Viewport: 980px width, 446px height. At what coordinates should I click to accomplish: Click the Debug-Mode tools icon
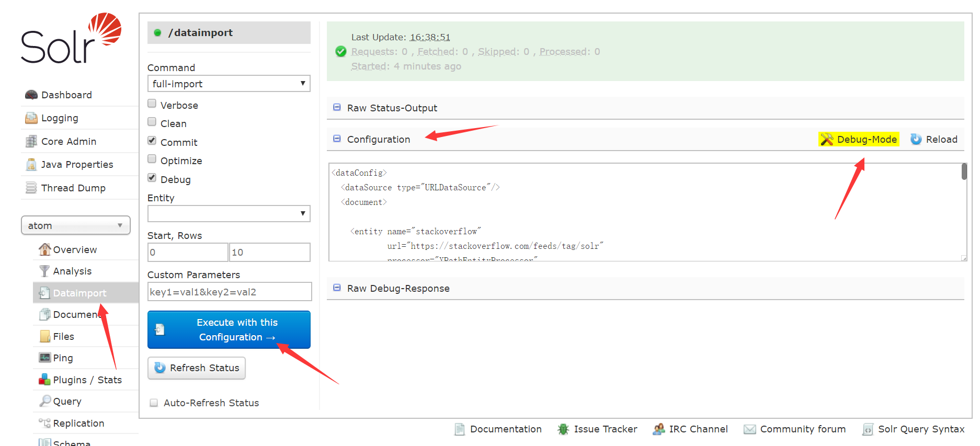point(827,139)
